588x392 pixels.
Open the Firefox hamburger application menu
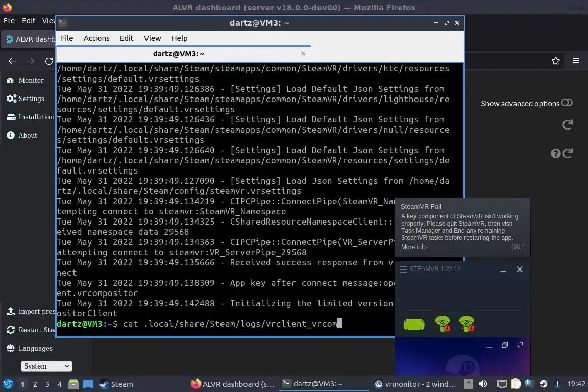(x=576, y=61)
